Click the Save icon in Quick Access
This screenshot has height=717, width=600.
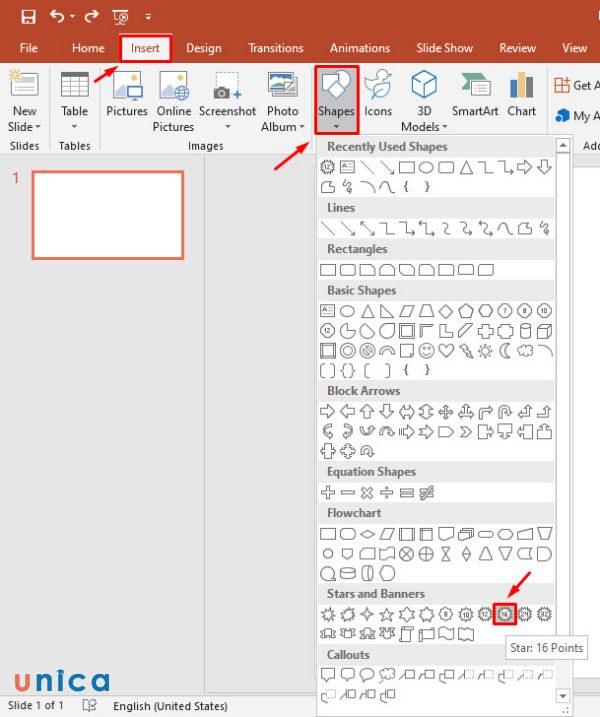point(28,17)
